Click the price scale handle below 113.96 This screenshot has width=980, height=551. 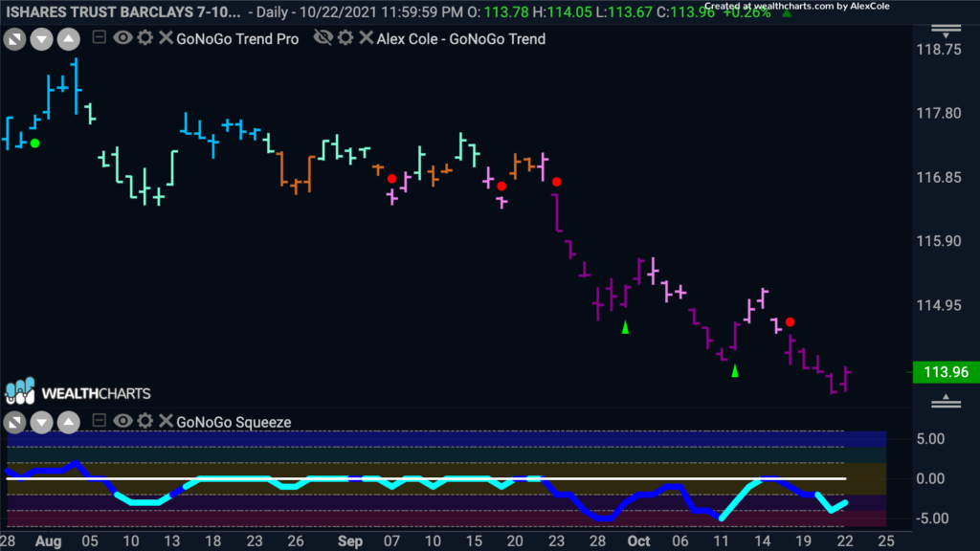[x=946, y=401]
